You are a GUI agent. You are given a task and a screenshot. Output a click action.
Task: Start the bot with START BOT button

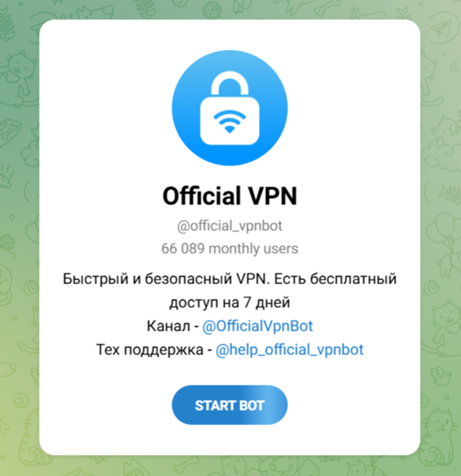[230, 405]
